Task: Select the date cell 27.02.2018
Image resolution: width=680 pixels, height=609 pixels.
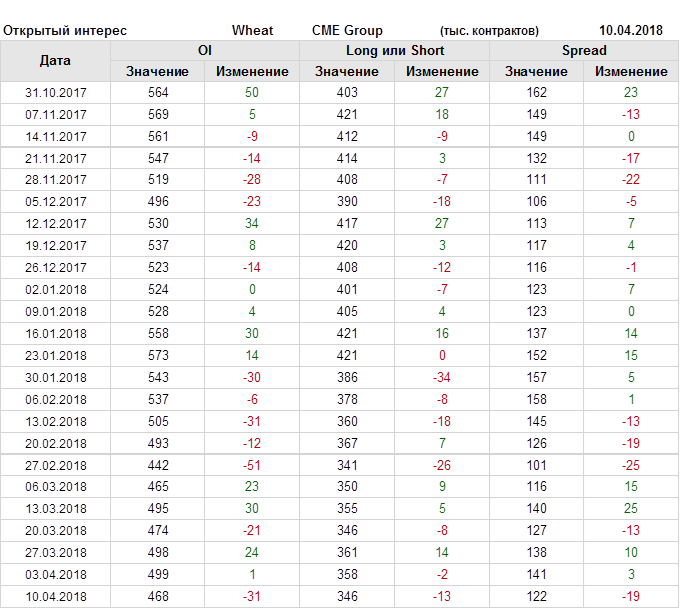Action: (56, 465)
